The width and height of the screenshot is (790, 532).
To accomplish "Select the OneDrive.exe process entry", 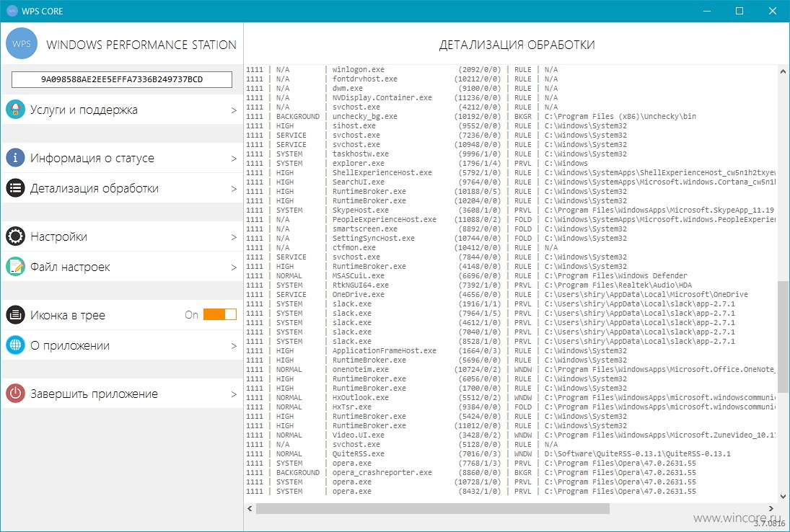I will (511, 294).
